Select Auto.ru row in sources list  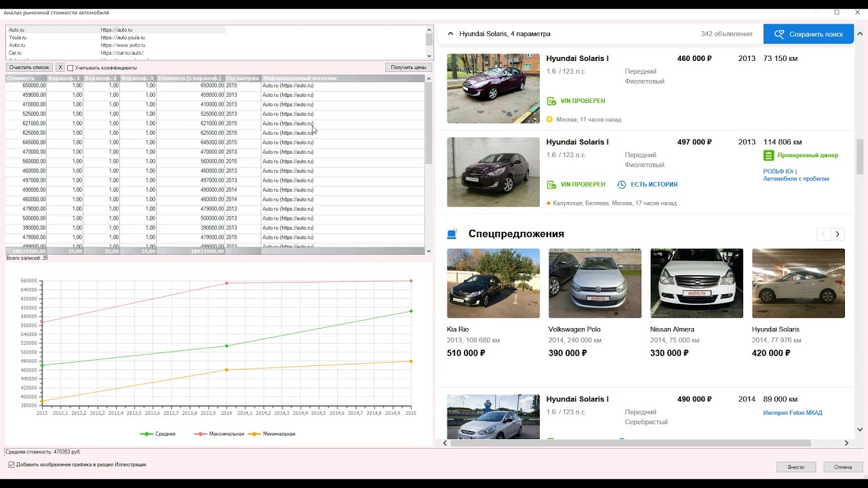pyautogui.click(x=115, y=30)
